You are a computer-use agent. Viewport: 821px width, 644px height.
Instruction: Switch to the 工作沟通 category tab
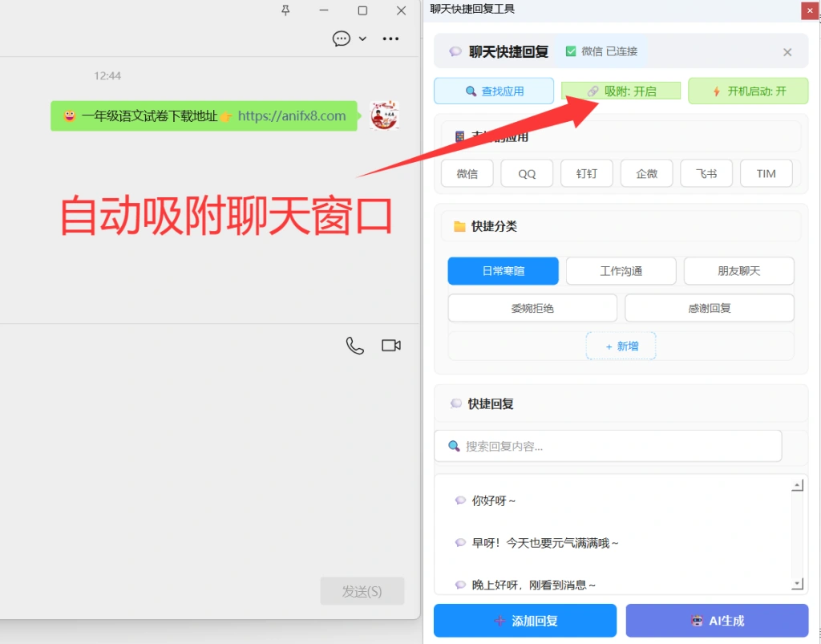[x=621, y=270]
